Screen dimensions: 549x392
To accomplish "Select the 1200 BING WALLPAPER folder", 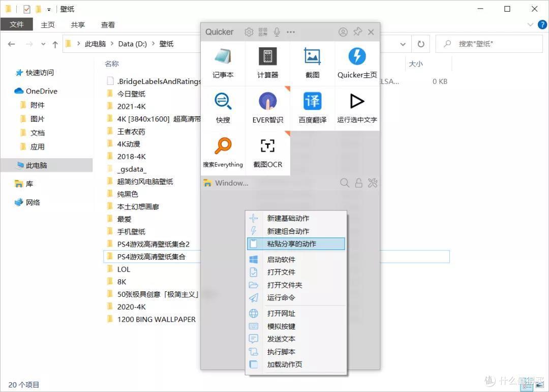I will point(151,319).
